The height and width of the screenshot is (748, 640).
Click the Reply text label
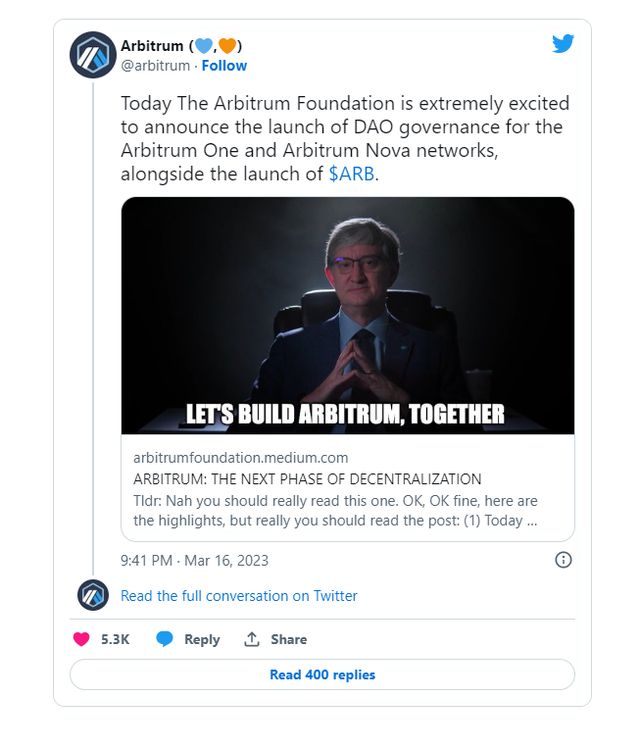(201, 639)
